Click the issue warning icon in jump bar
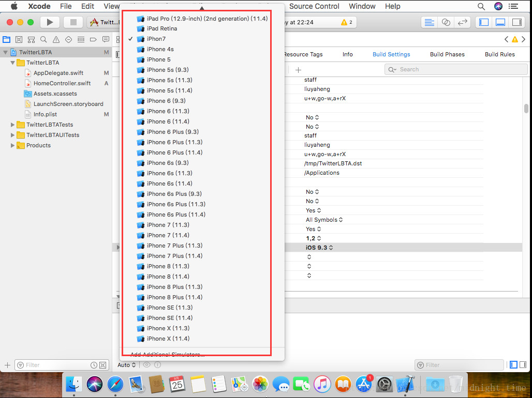532x398 pixels. point(515,39)
